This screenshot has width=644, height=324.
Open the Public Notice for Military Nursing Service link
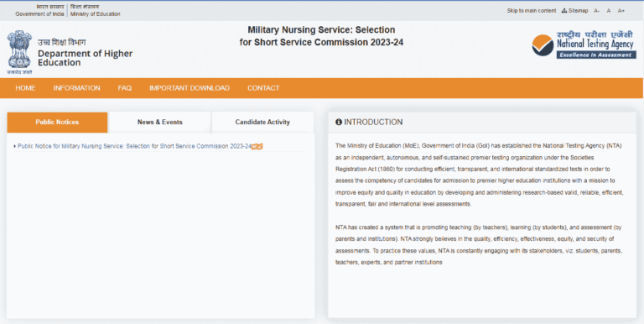coord(134,146)
